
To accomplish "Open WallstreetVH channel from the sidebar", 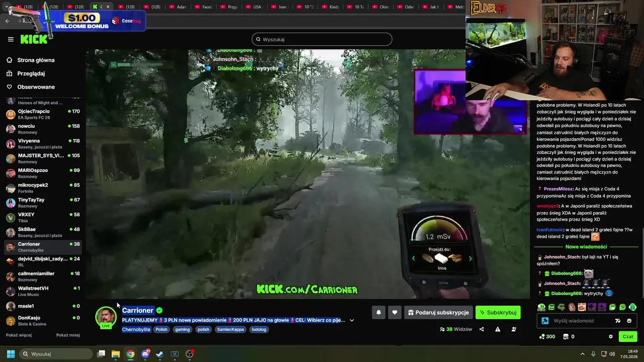I will coord(43,291).
